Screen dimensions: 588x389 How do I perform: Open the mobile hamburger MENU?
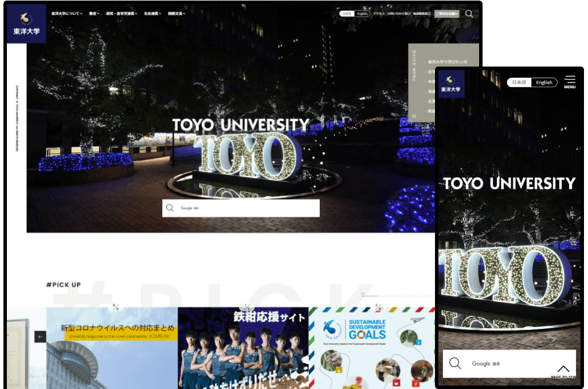coord(570,82)
